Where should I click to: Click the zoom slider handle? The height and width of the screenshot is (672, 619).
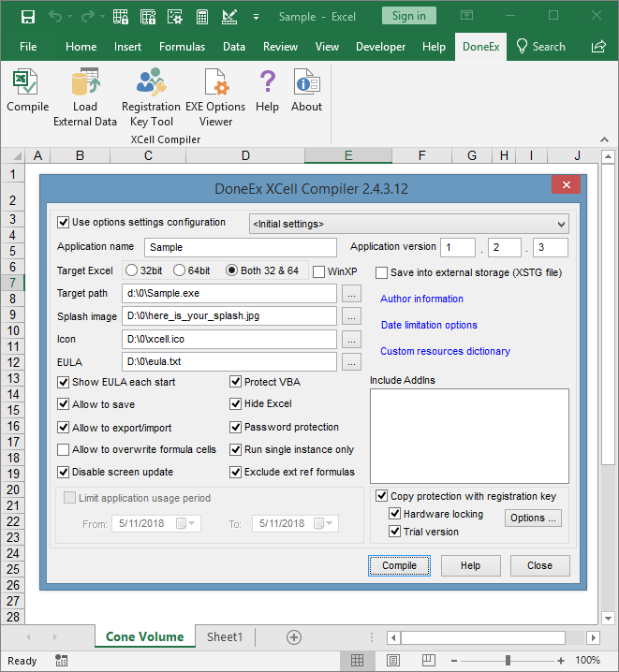tap(508, 661)
